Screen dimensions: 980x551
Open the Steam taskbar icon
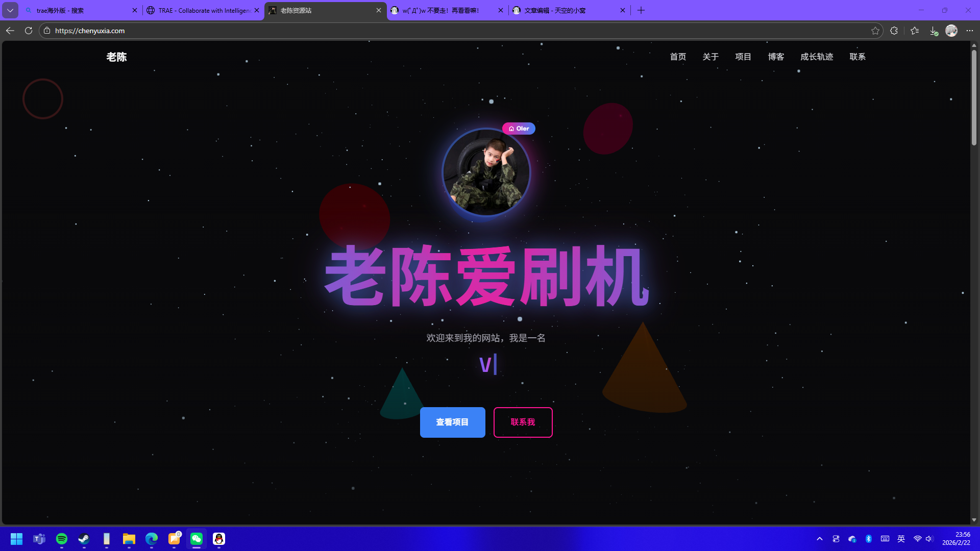coord(84,539)
